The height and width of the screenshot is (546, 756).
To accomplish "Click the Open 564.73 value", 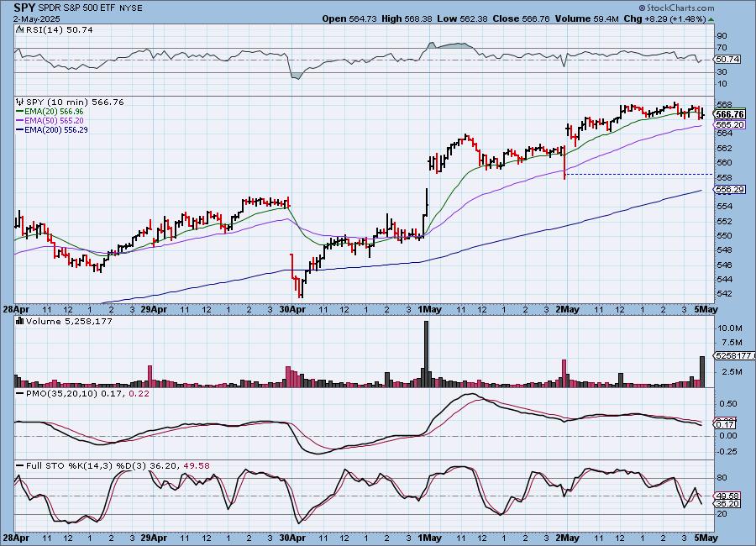I will click(x=349, y=18).
